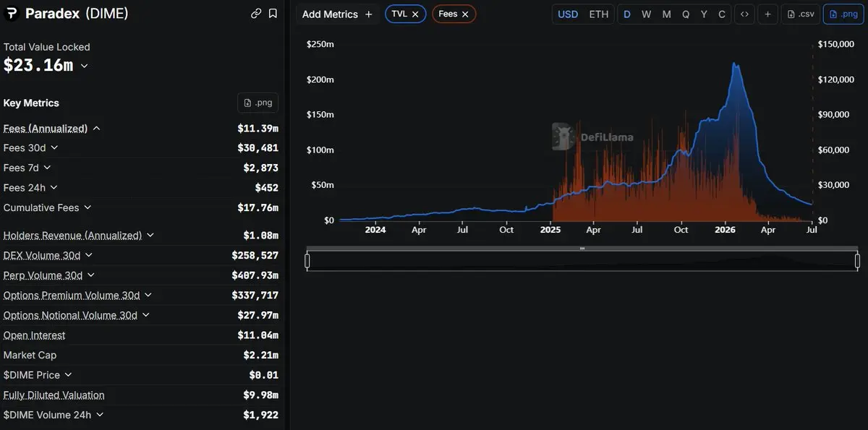This screenshot has width=868, height=430.
Task: Download the chart as .png
Action: coord(843,14)
